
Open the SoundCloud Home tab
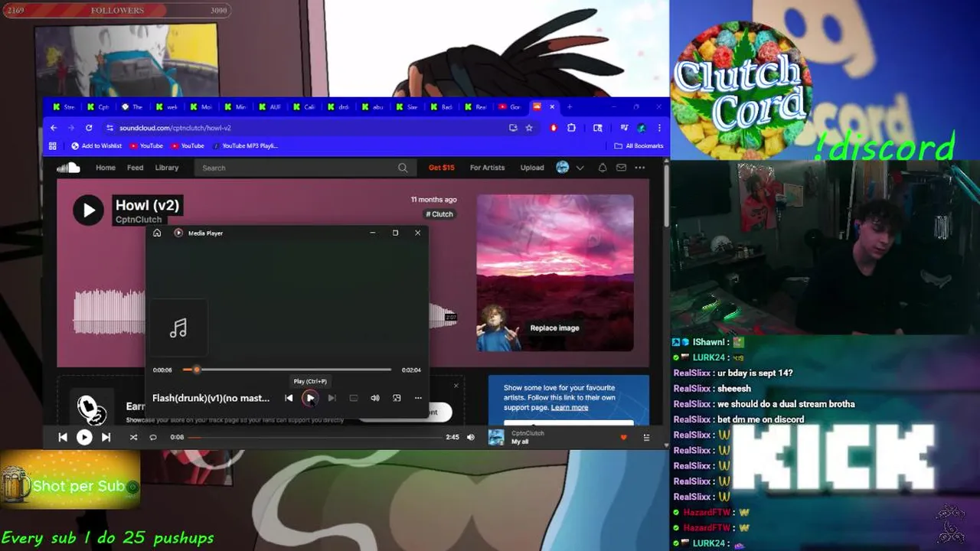(x=106, y=168)
